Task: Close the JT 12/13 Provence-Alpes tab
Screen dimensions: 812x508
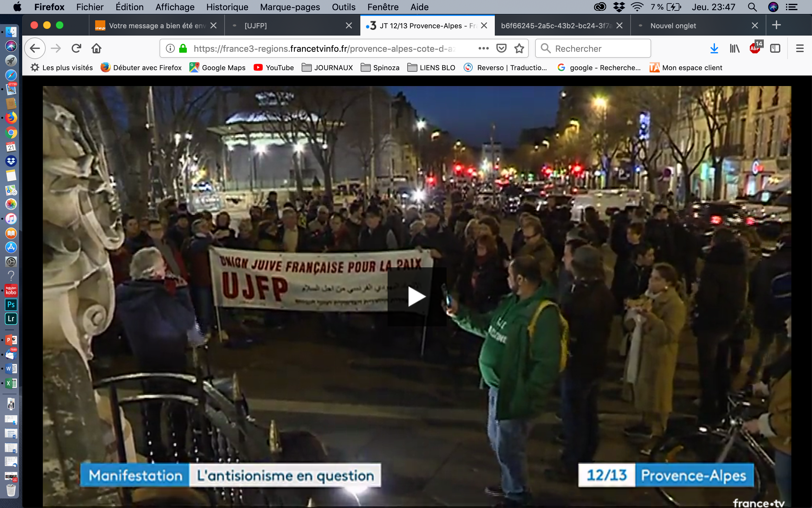Action: click(x=484, y=25)
